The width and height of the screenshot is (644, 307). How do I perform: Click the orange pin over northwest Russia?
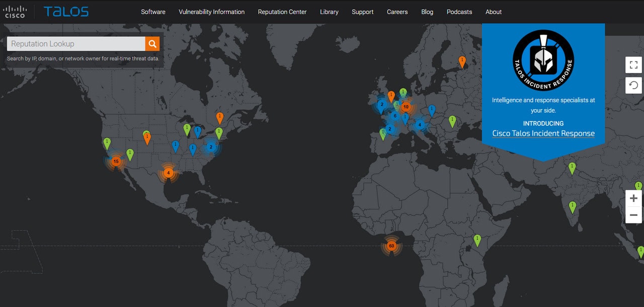462,62
